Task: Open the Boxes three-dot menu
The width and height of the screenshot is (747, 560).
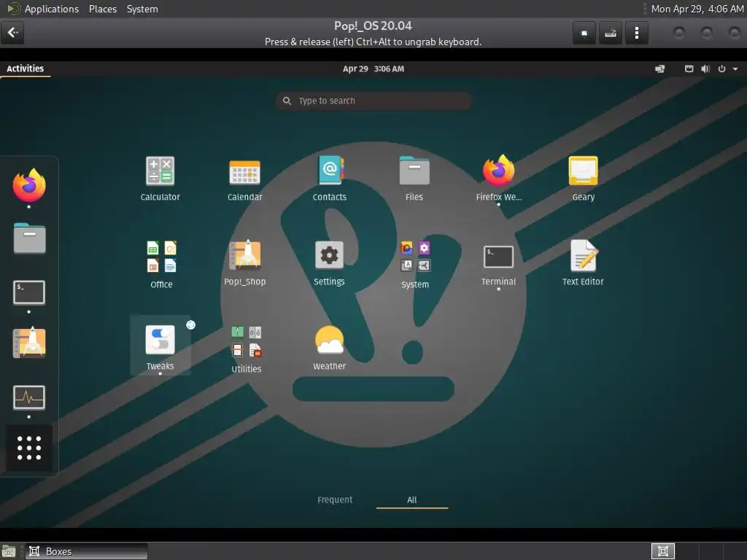Action: pos(636,33)
